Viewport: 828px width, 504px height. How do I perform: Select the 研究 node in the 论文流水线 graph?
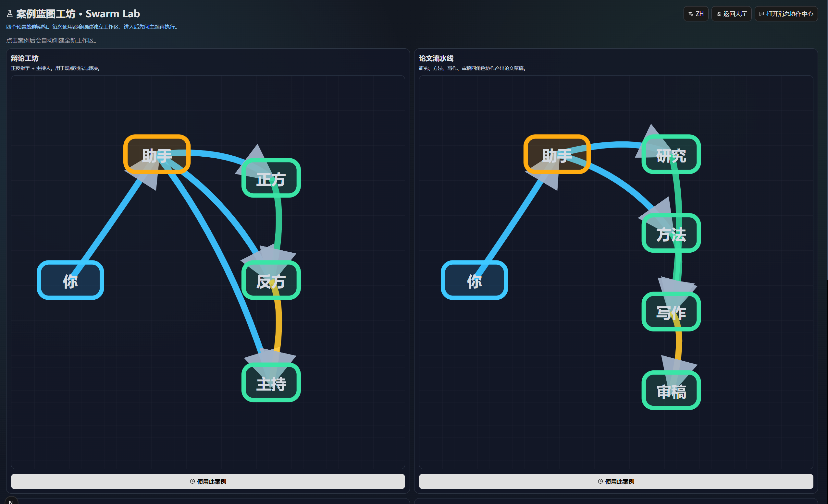[671, 154]
